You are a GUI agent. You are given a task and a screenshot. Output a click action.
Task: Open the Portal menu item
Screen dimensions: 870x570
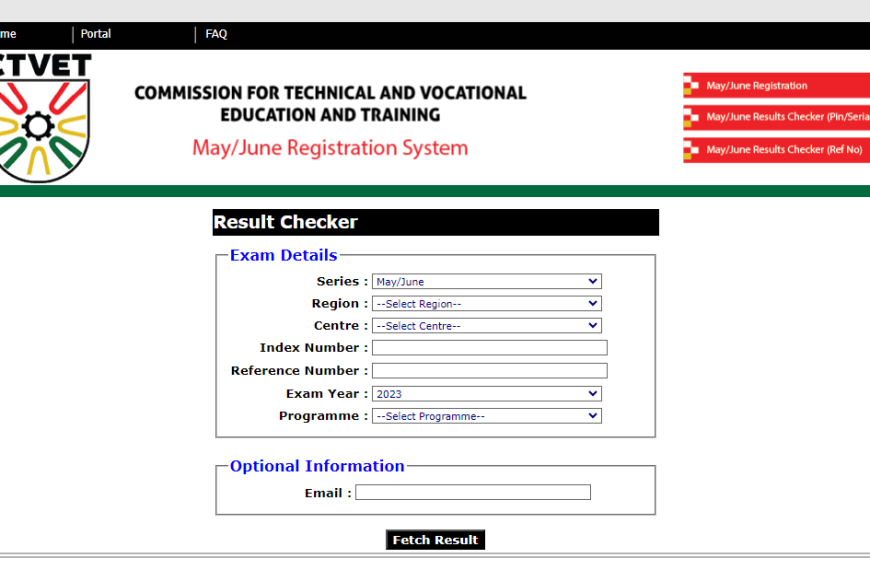95,34
